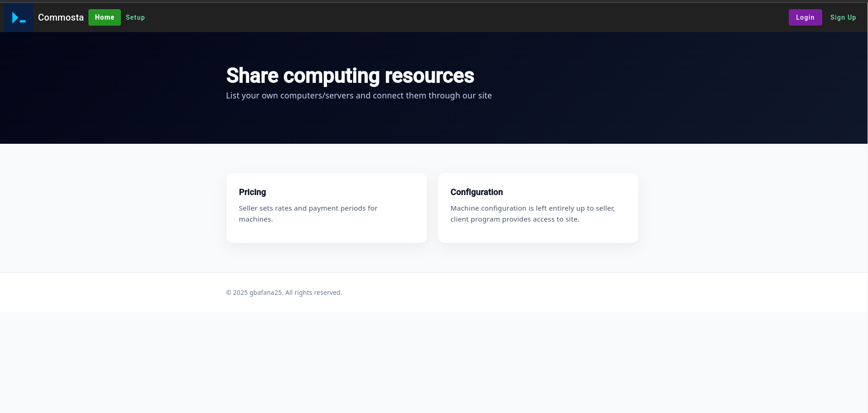Click the Pricing information card
The width and height of the screenshot is (868, 413).
(326, 208)
